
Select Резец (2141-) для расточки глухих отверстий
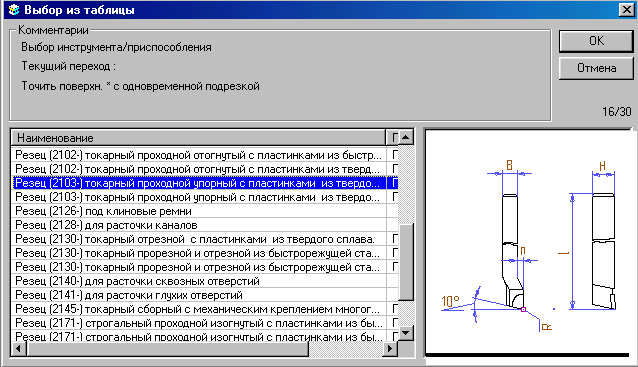[205, 295]
